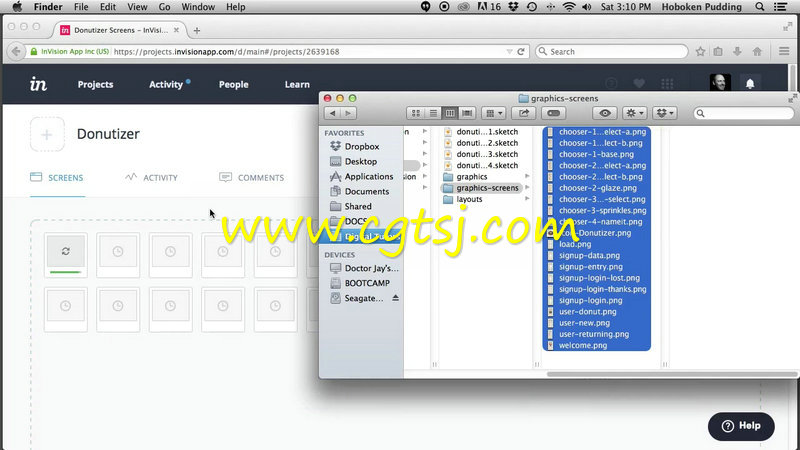
Task: Select the graphics folder
Action: pyautogui.click(x=471, y=177)
